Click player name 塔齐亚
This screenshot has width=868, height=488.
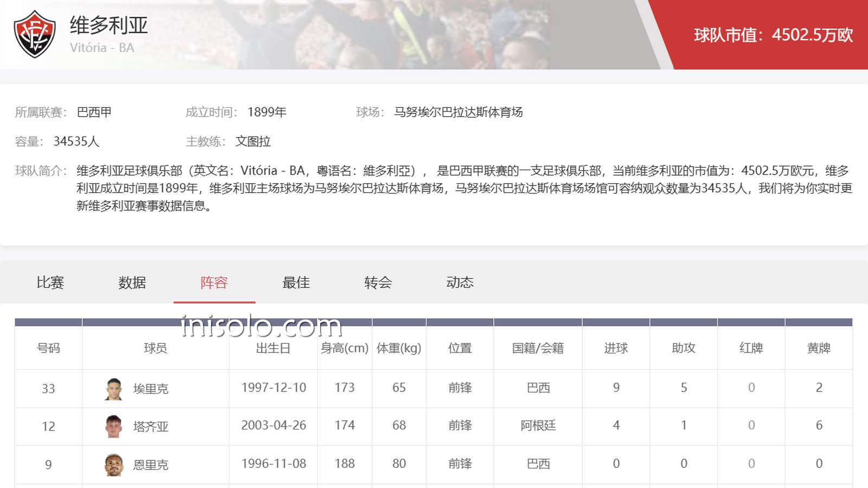(151, 427)
